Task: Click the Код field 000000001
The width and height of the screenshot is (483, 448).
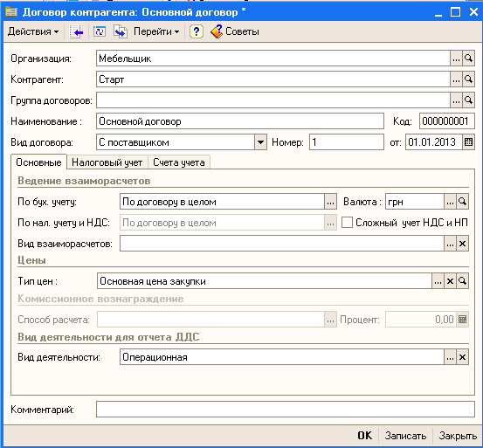Action: tap(446, 121)
